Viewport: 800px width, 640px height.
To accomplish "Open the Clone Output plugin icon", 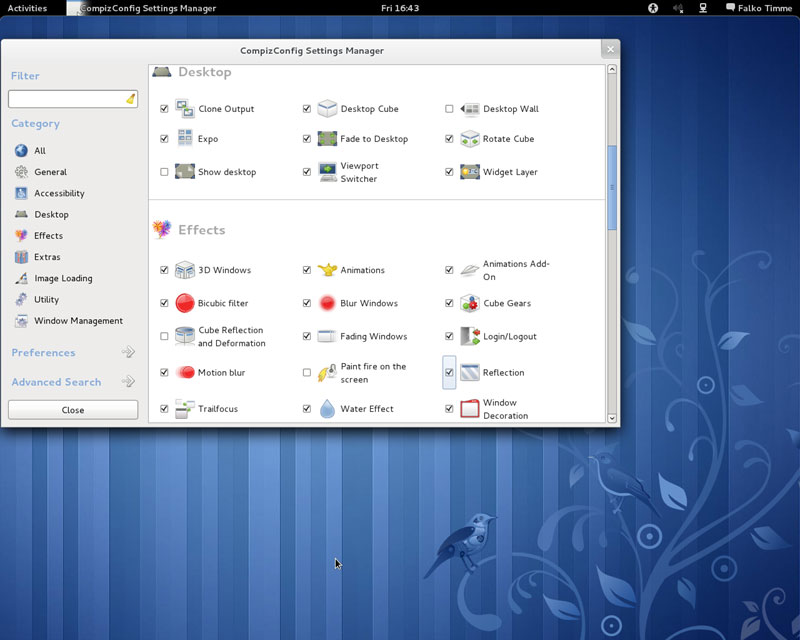I will coord(185,109).
